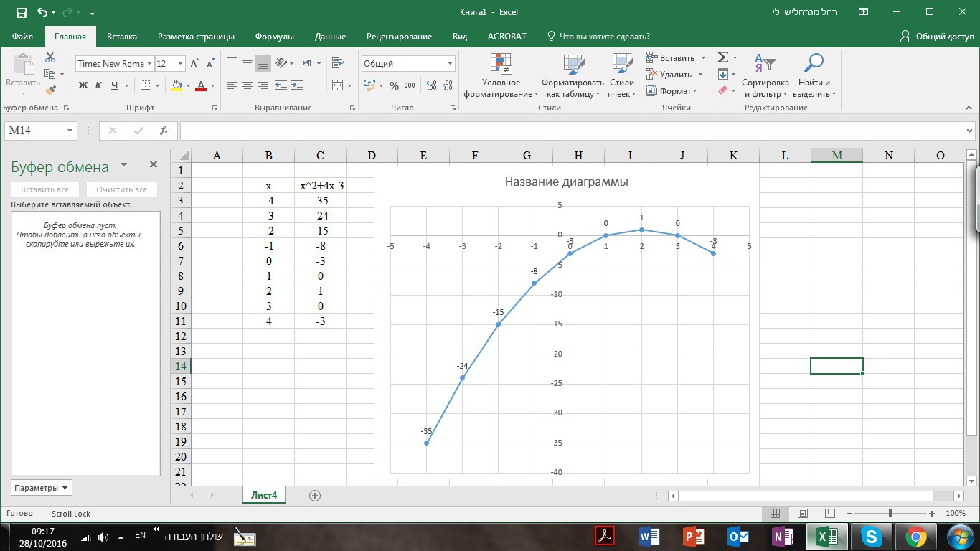Open the Условное форматирование conditional formatting icon

(x=501, y=64)
